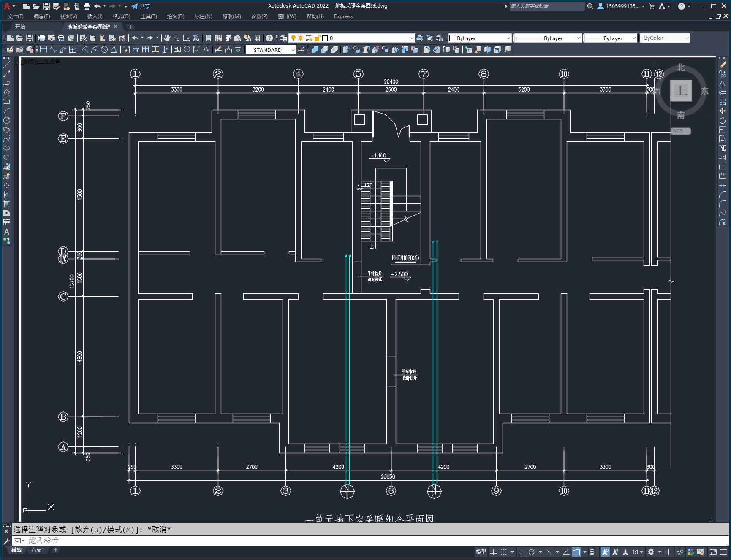Toggle lineweight display in status bar
This screenshot has height=560, width=731.
click(x=593, y=552)
